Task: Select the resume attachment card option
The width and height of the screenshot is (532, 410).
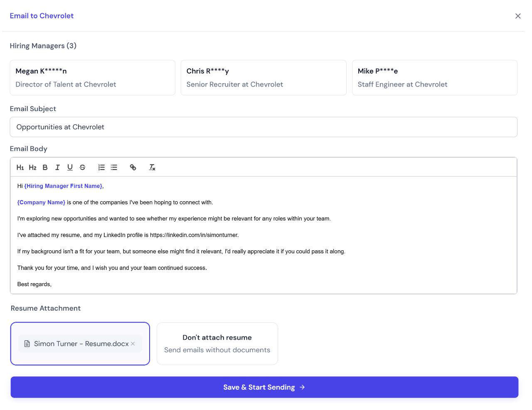Action: coord(80,343)
